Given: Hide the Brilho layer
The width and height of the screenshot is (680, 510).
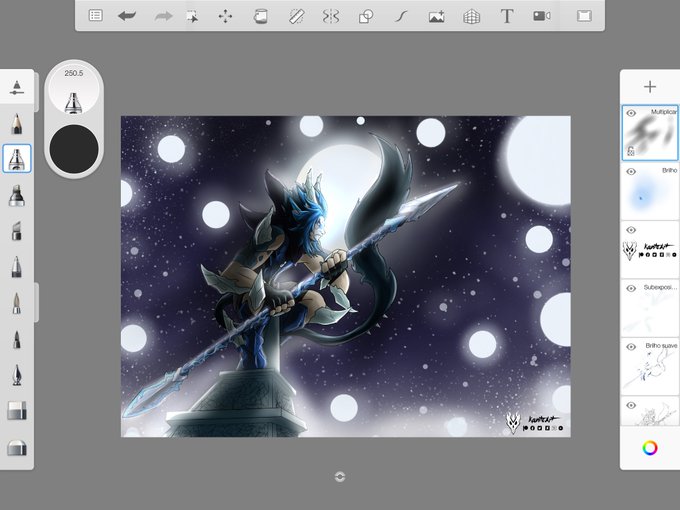Looking at the screenshot, I should pyautogui.click(x=631, y=171).
